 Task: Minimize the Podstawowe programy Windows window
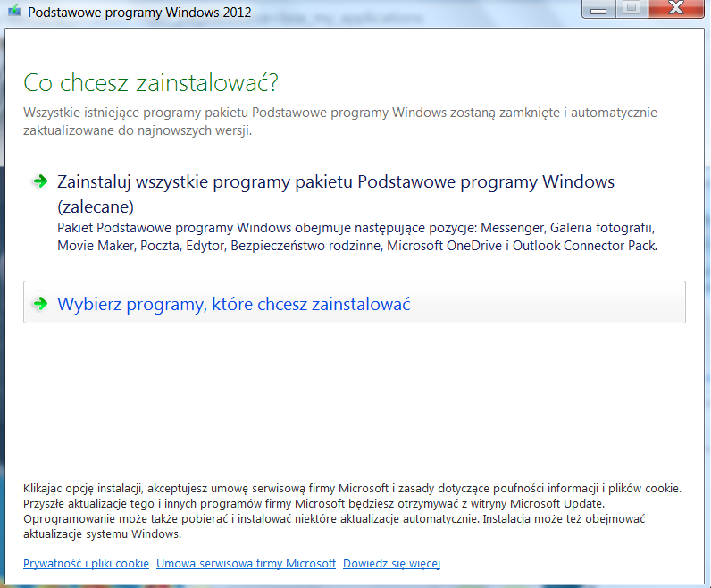tap(598, 9)
